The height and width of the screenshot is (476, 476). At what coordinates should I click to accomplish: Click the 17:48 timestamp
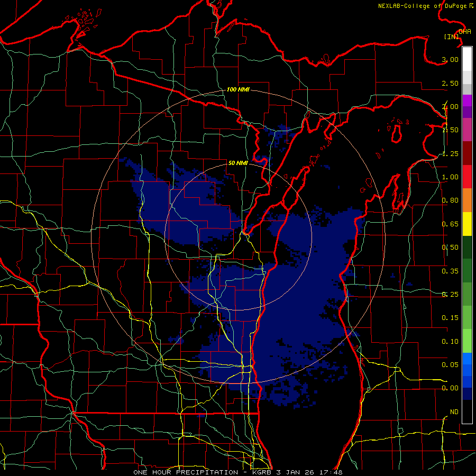332,472
